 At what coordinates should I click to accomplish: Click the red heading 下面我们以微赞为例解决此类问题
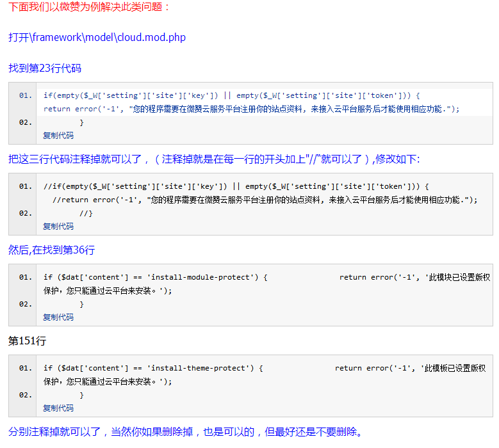[89, 6]
